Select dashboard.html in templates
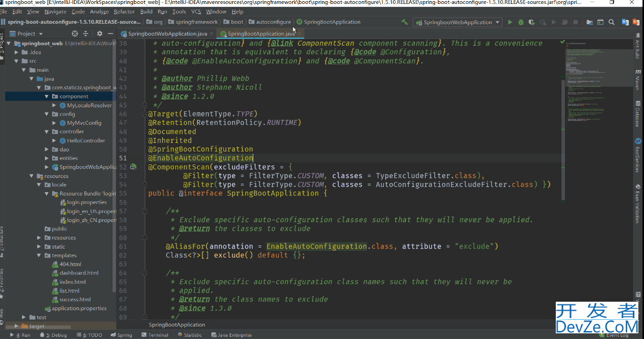644x339 pixels. (x=79, y=273)
